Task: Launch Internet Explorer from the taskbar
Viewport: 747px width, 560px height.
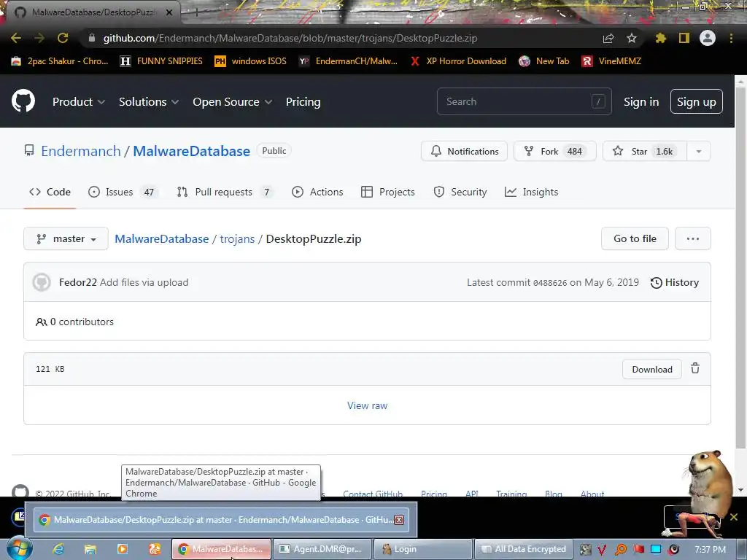Action: point(58,549)
